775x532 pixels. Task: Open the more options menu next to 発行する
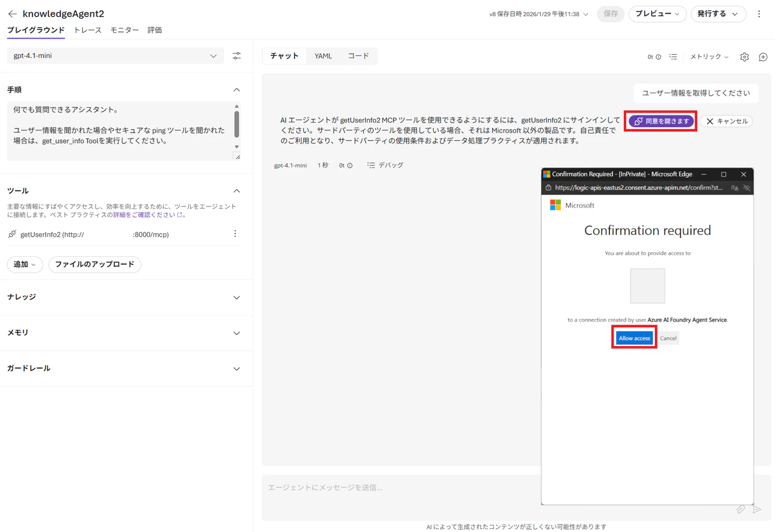point(759,14)
